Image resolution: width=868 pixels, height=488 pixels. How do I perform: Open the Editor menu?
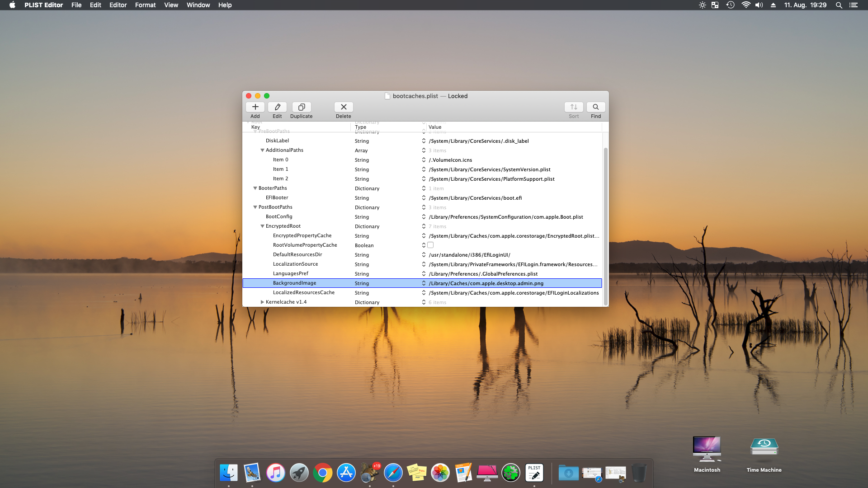point(118,5)
